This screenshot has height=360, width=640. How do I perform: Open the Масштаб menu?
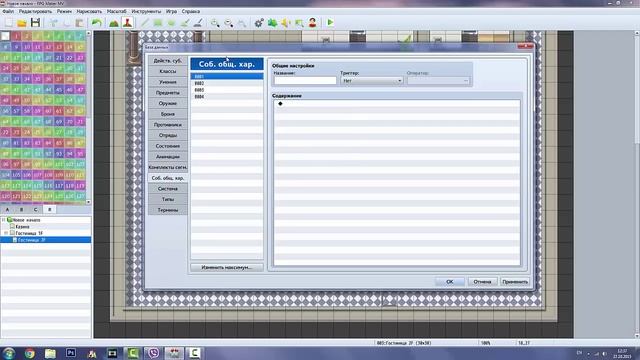coord(117,11)
